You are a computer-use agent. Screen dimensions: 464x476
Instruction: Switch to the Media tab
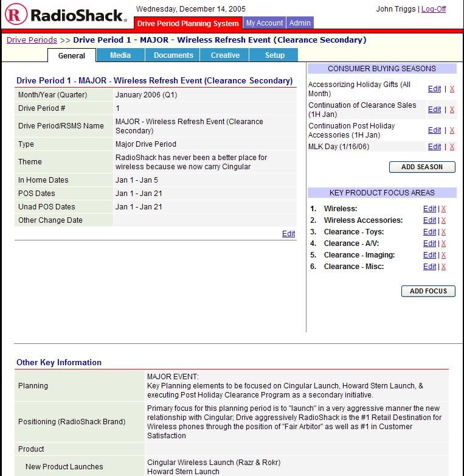[x=120, y=55]
